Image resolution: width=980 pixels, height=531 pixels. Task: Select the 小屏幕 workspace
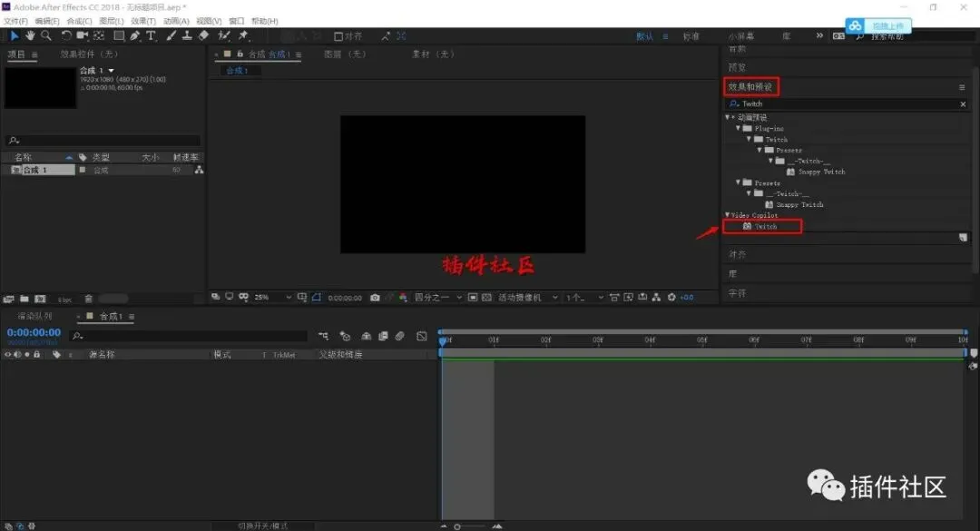(741, 36)
